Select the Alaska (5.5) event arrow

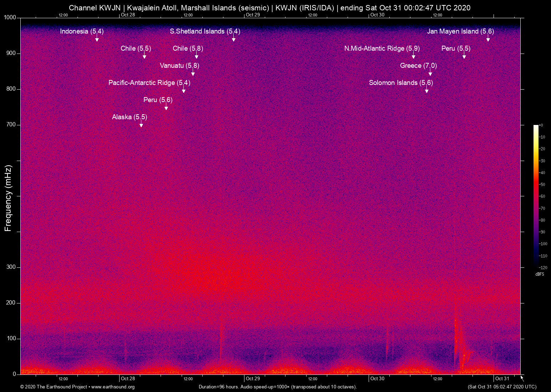[x=141, y=125]
